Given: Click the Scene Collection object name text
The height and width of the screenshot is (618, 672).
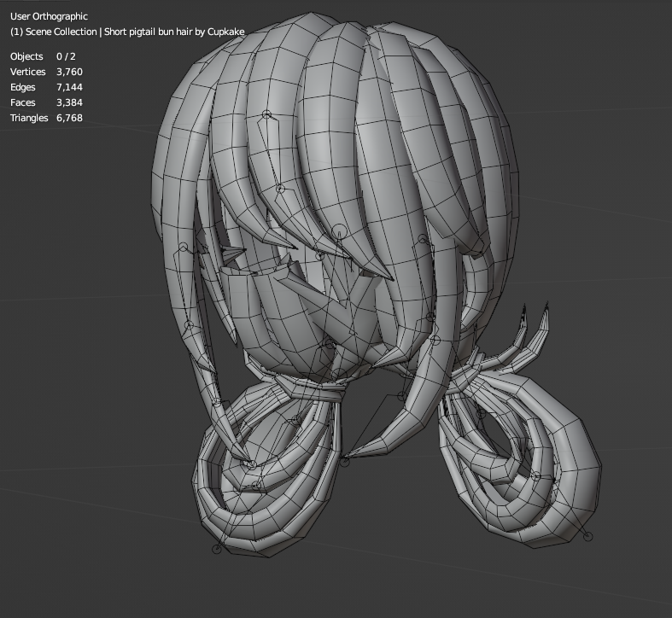Looking at the screenshot, I should (x=127, y=32).
